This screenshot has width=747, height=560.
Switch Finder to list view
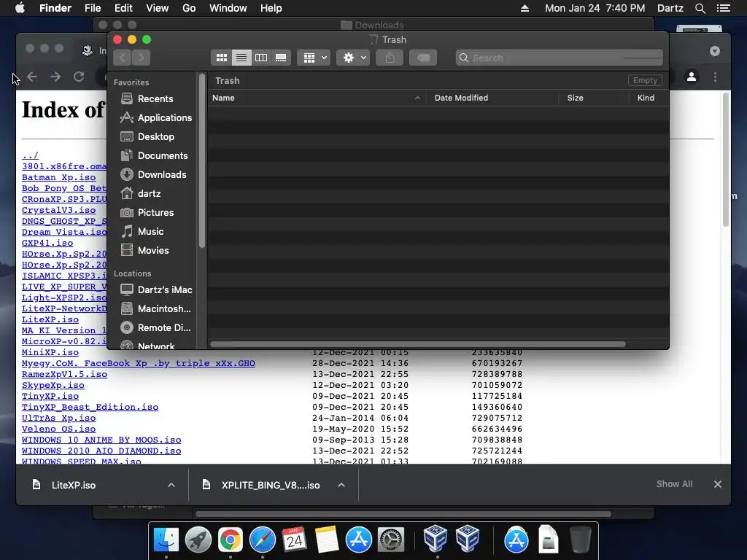(x=241, y=58)
